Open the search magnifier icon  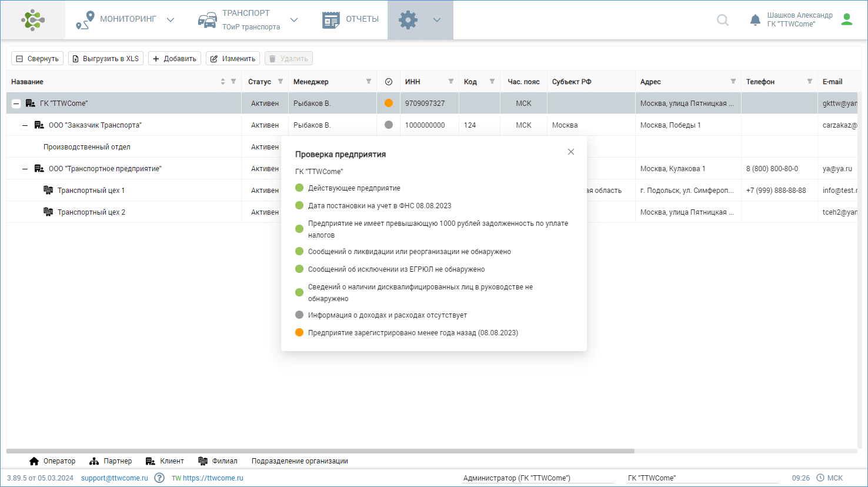pos(723,20)
